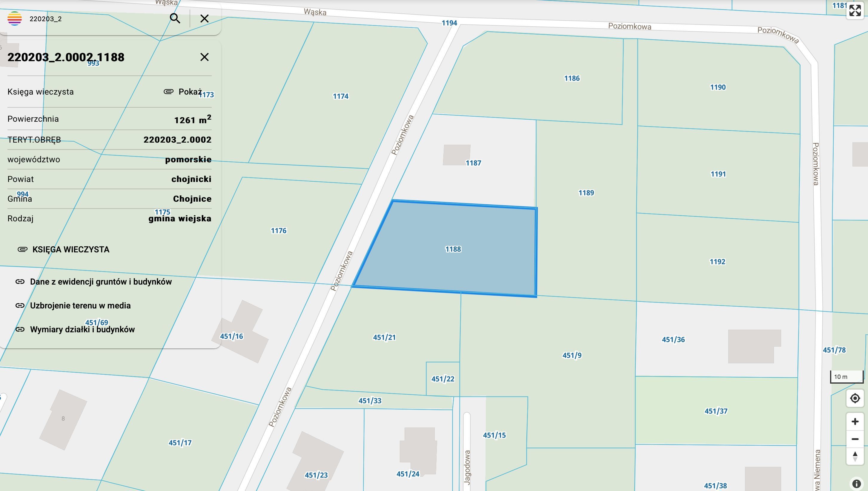
Task: Select parcel 451/22 on the map
Action: click(x=443, y=379)
